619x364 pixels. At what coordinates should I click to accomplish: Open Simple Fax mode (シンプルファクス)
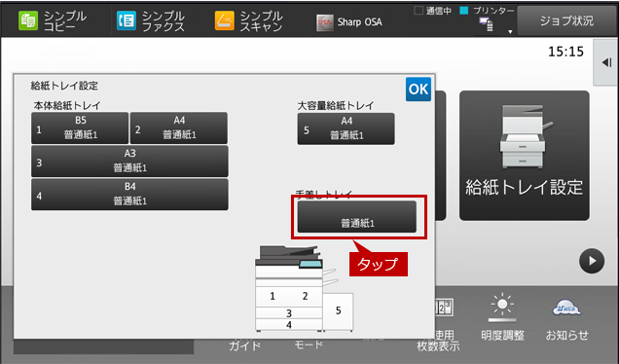(151, 20)
